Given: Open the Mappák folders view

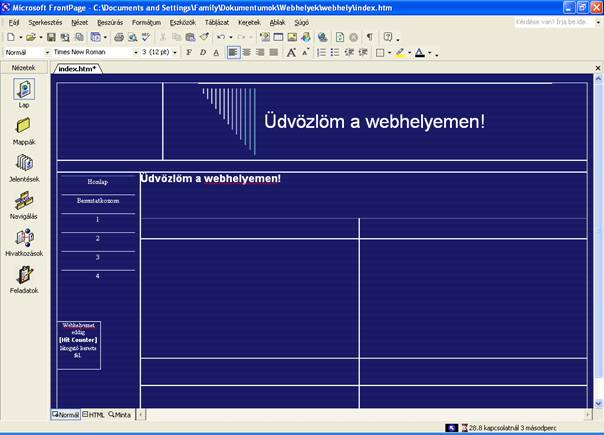Looking at the screenshot, I should (24, 128).
